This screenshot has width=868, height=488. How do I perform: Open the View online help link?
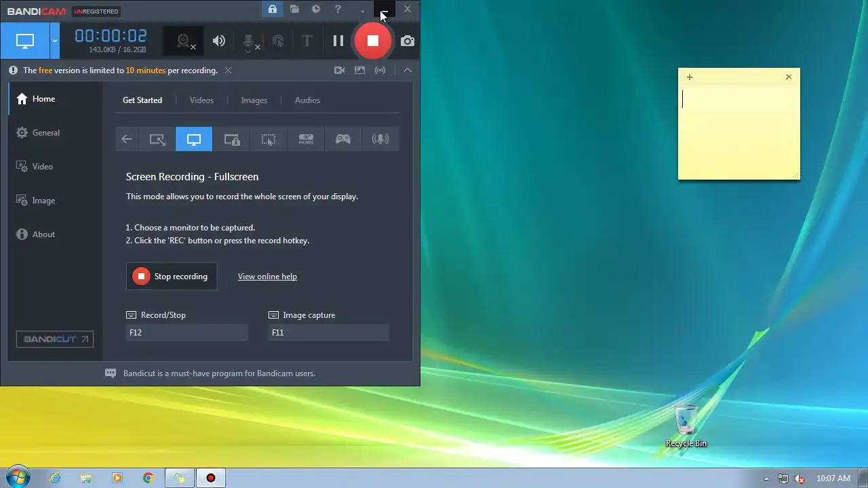(267, 277)
